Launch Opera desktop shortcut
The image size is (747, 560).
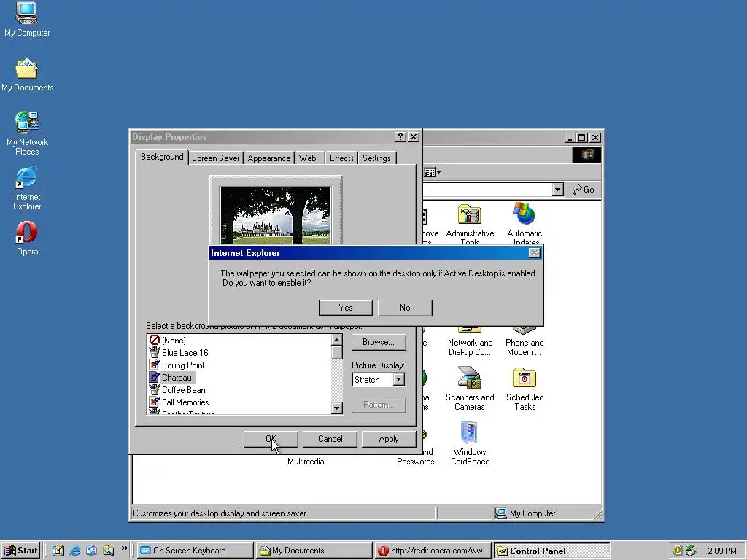(27, 238)
